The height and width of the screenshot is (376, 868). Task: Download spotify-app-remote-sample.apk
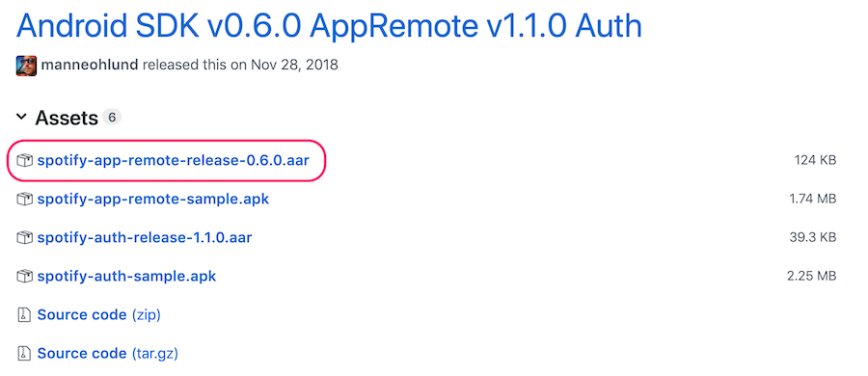coord(152,199)
